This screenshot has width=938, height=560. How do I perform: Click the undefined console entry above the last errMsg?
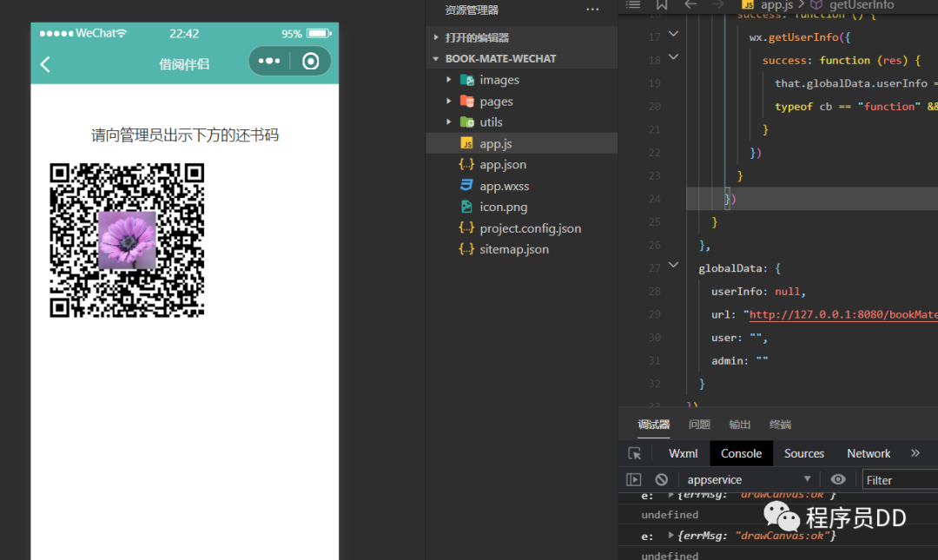tap(670, 515)
